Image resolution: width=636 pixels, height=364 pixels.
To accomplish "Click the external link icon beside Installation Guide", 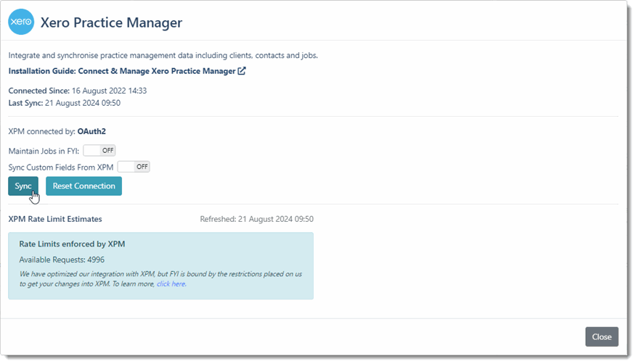I will tap(242, 71).
